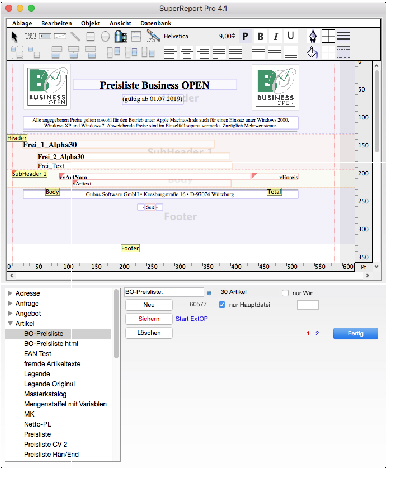399x479 pixels.
Task: Select Preisliste CV 2 report
Action: (x=46, y=444)
